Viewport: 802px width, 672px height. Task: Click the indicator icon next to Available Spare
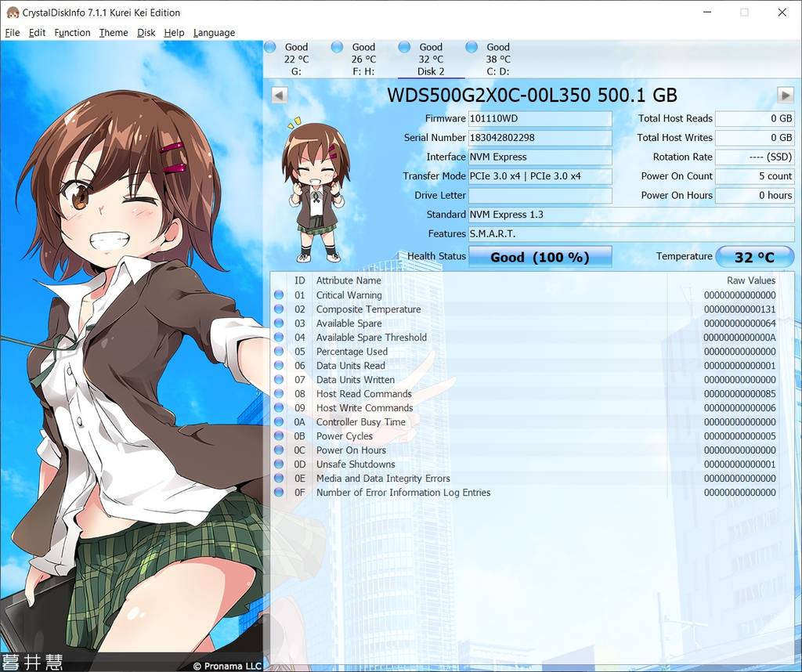tap(280, 323)
